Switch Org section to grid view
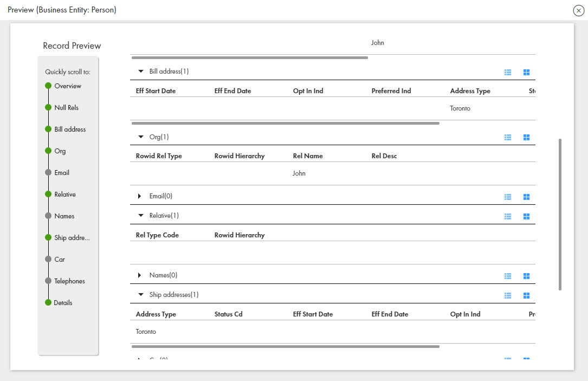Image resolution: width=588 pixels, height=381 pixels. pyautogui.click(x=527, y=138)
